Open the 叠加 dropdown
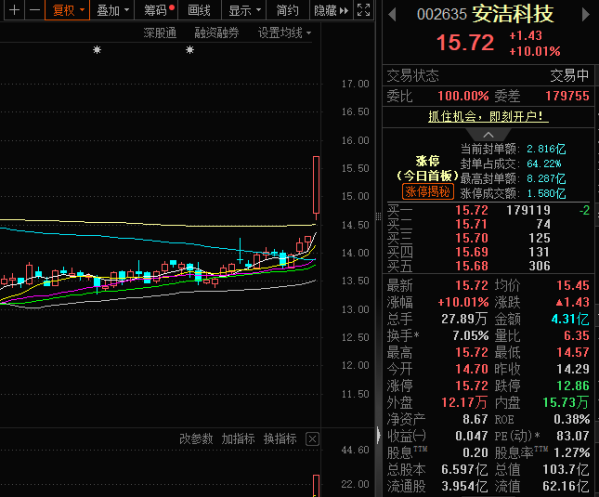The height and width of the screenshot is (497, 599). coord(112,10)
